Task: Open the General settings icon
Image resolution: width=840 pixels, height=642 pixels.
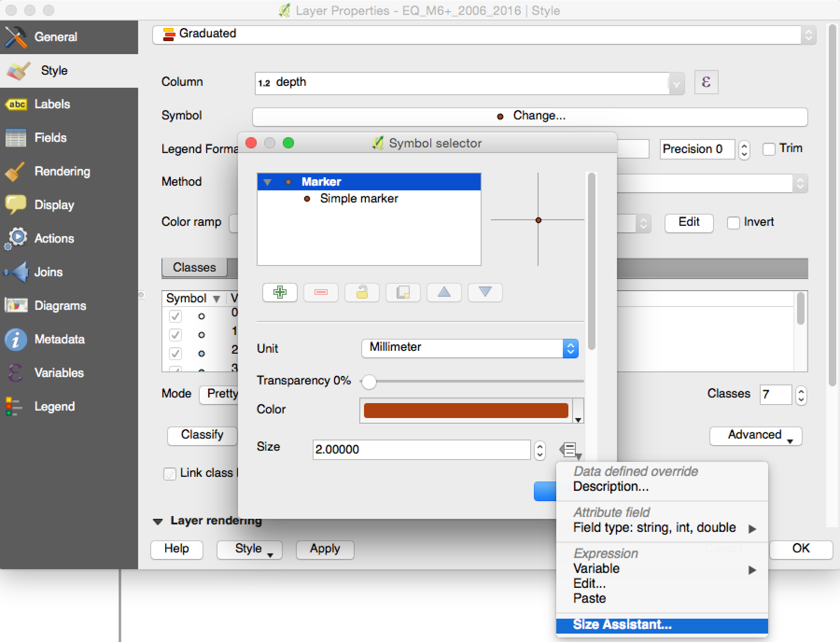Action: [x=16, y=37]
